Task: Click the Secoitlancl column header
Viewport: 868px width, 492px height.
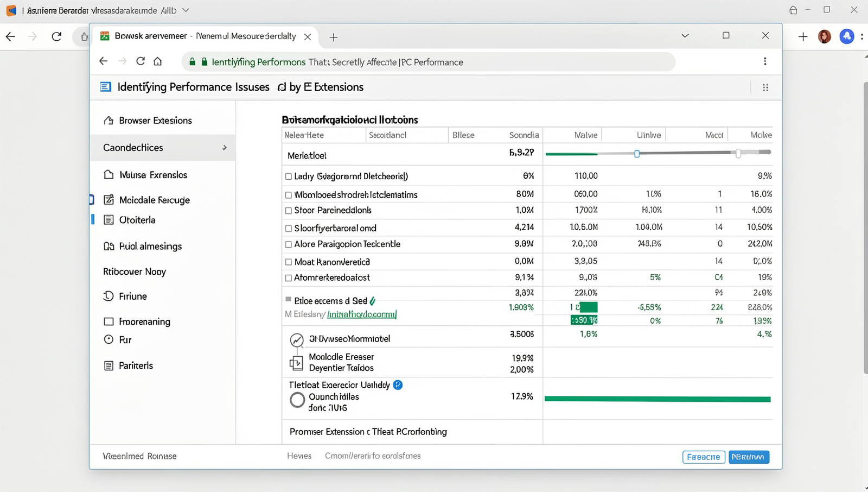Action: coord(387,135)
